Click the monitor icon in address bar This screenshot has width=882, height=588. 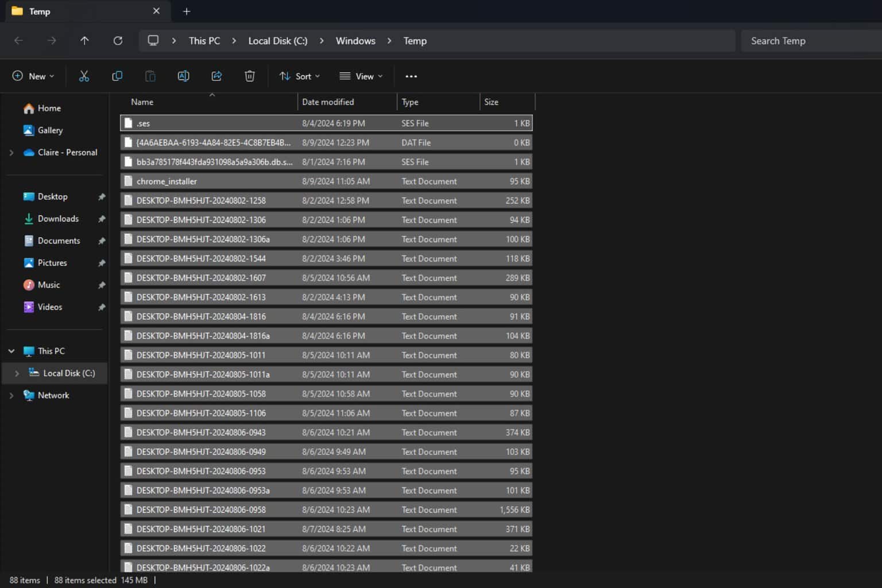click(x=153, y=40)
